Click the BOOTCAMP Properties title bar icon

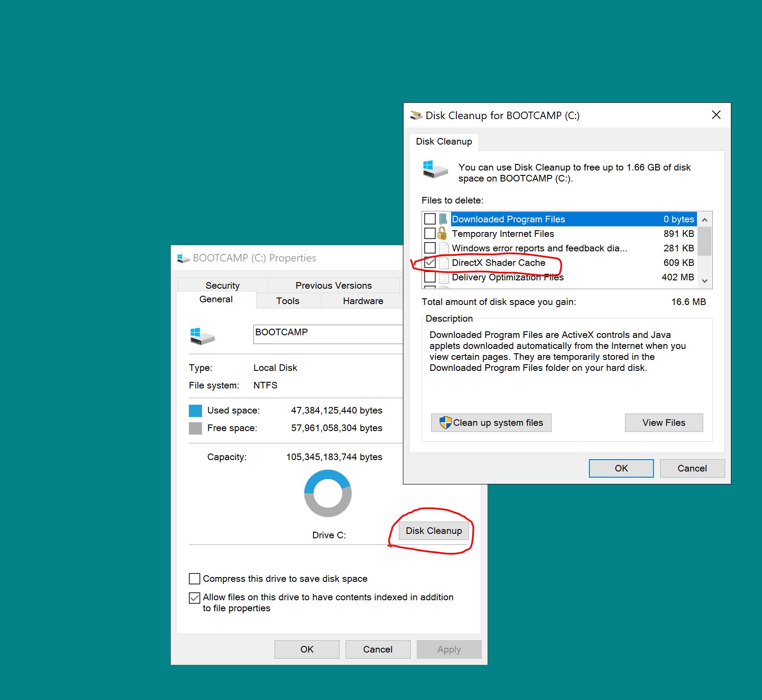coord(183,258)
